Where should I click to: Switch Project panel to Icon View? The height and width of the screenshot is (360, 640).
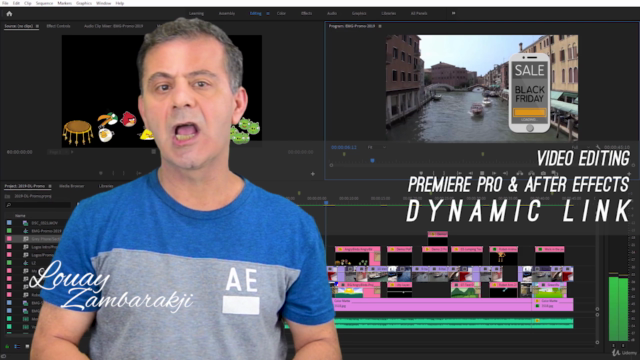click(27, 347)
